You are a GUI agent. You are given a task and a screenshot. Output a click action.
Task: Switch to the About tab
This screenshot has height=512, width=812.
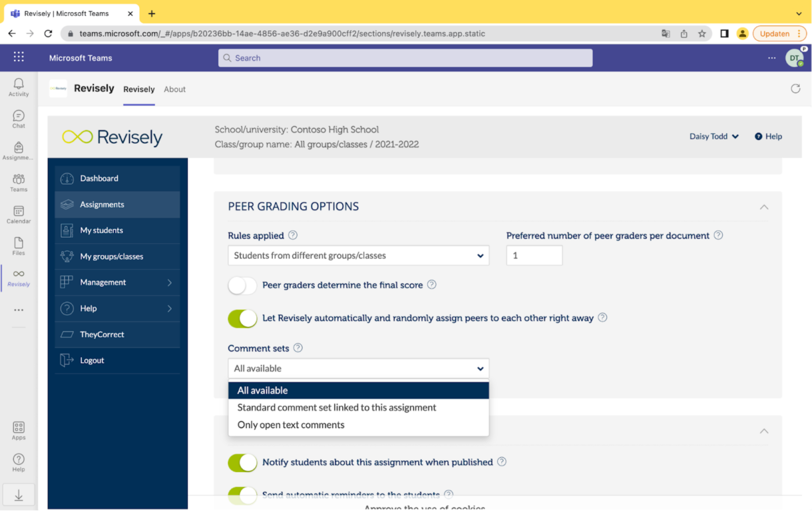(x=174, y=89)
